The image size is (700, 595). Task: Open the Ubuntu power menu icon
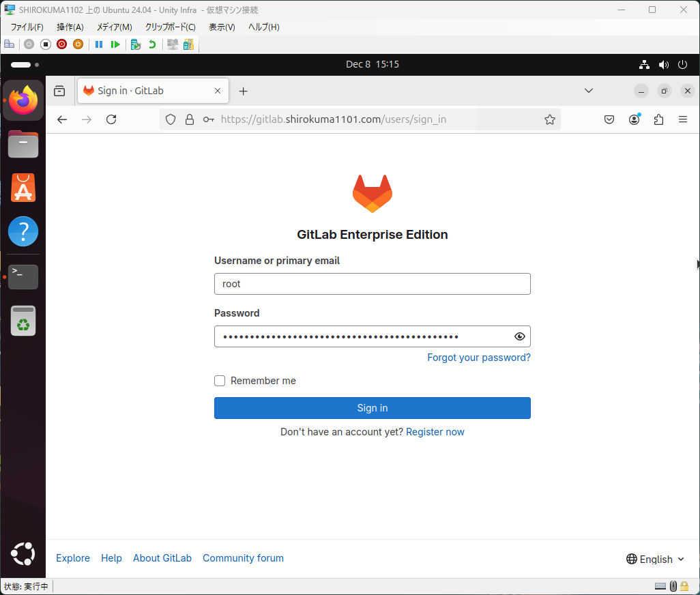[x=682, y=65]
